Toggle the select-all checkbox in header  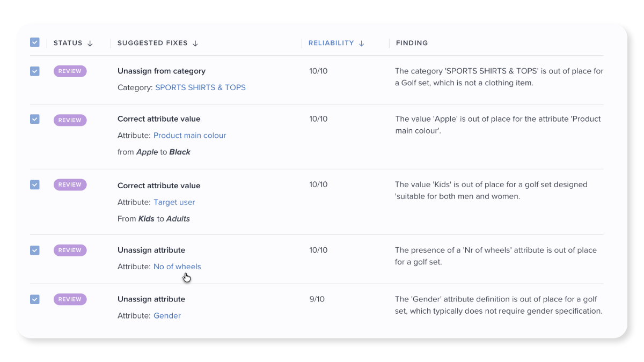(x=35, y=42)
